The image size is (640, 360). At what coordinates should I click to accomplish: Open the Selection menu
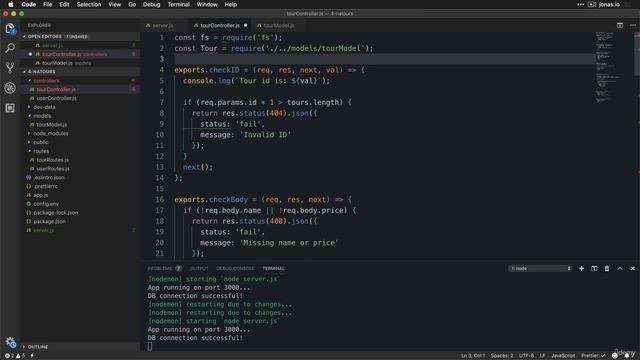click(89, 4)
